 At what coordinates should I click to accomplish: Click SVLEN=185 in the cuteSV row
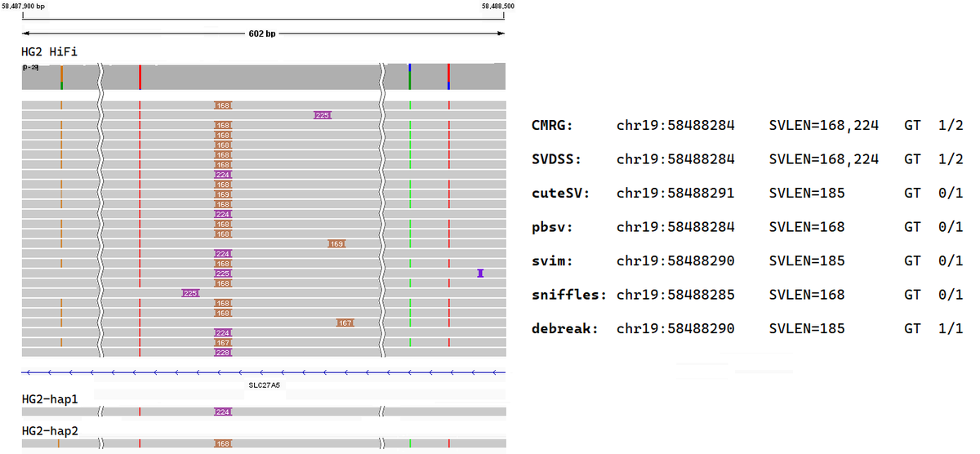coord(807,194)
